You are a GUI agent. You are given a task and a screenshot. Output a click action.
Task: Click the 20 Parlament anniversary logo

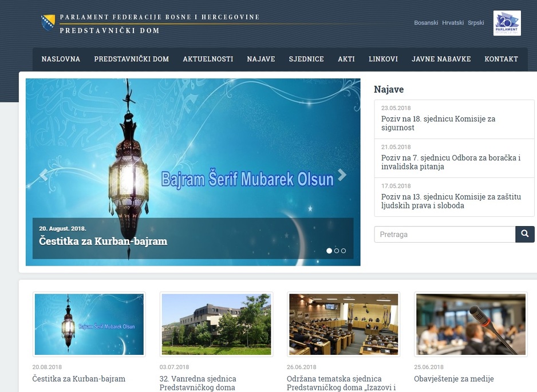tap(507, 23)
